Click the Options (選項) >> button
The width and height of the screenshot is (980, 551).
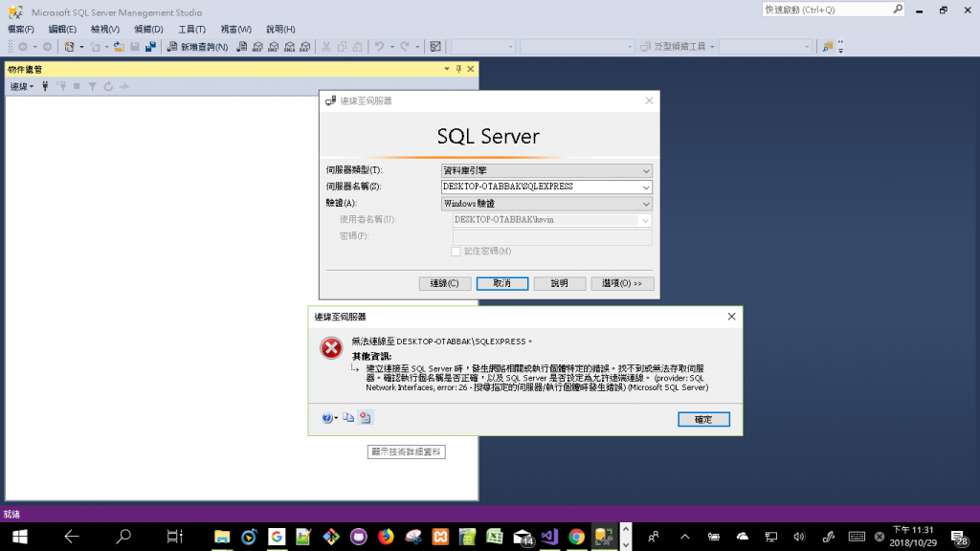tap(622, 283)
